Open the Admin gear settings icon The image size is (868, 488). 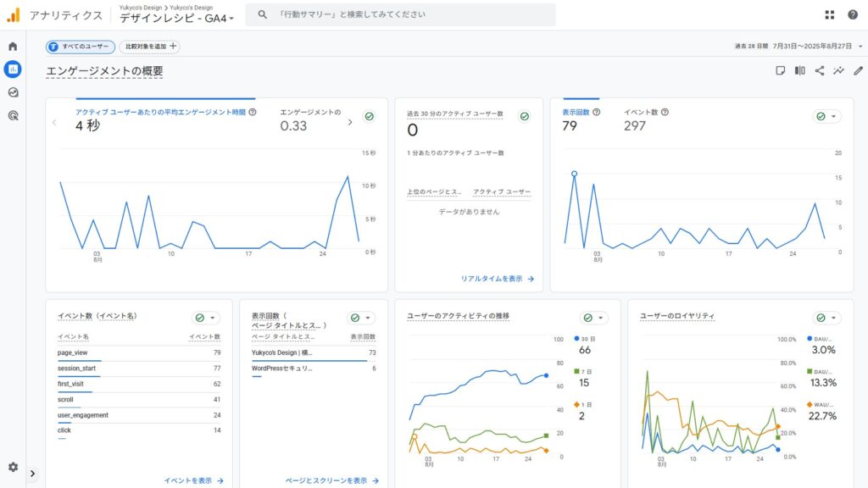(13, 467)
